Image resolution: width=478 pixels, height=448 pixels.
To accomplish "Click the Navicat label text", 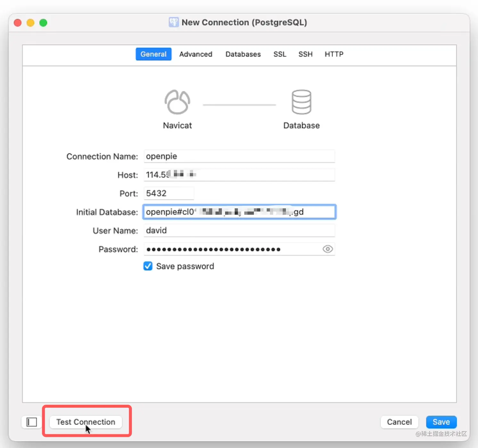I will tap(177, 125).
